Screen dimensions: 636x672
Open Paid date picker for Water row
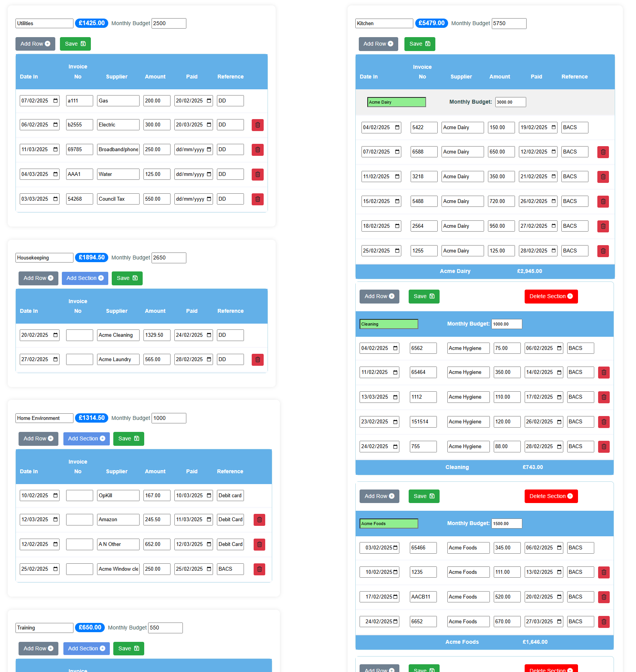click(209, 174)
